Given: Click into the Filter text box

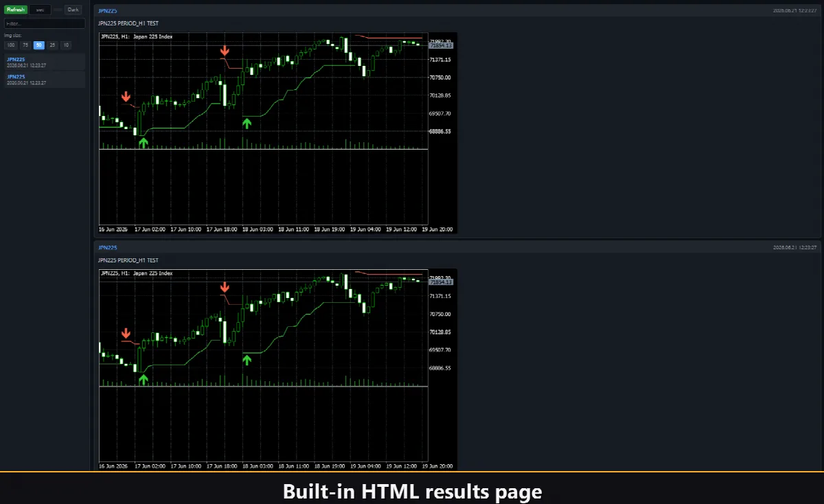Looking at the screenshot, I should (x=45, y=23).
